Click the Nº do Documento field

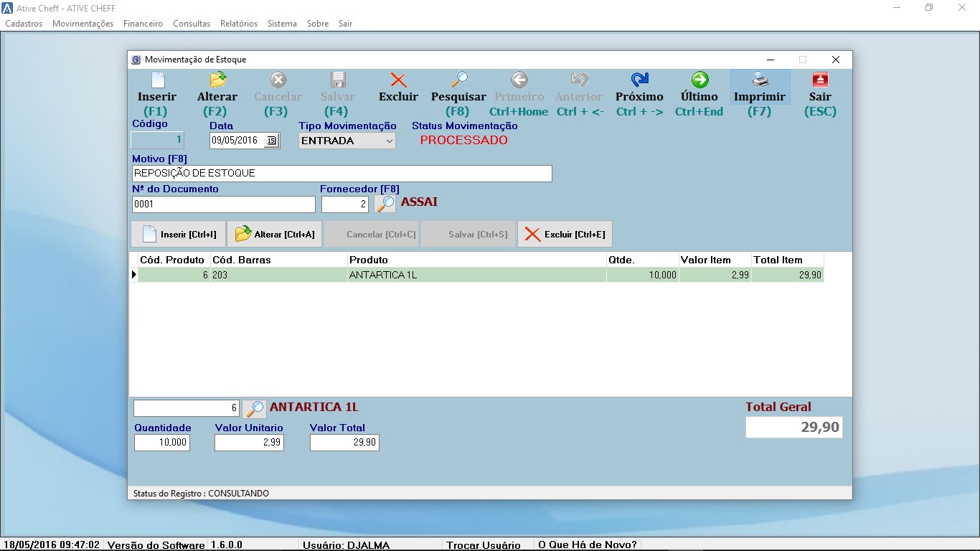click(224, 204)
